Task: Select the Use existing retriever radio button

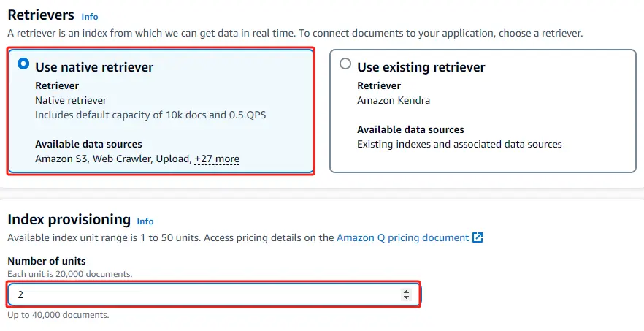Action: [x=345, y=64]
